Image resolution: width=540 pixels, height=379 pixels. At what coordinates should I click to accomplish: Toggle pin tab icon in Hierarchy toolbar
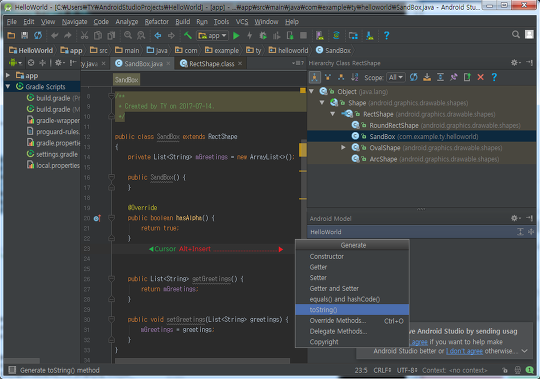[454, 77]
